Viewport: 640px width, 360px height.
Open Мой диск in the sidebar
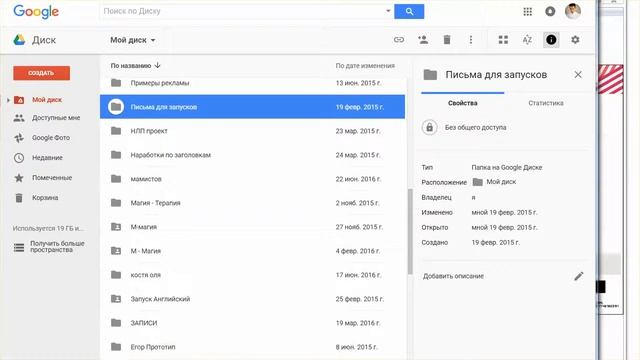click(x=47, y=100)
